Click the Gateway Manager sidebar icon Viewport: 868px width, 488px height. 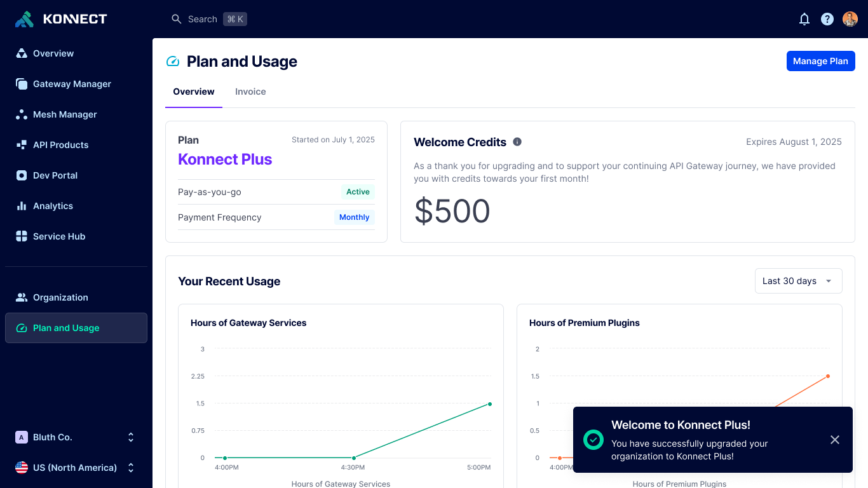(22, 84)
